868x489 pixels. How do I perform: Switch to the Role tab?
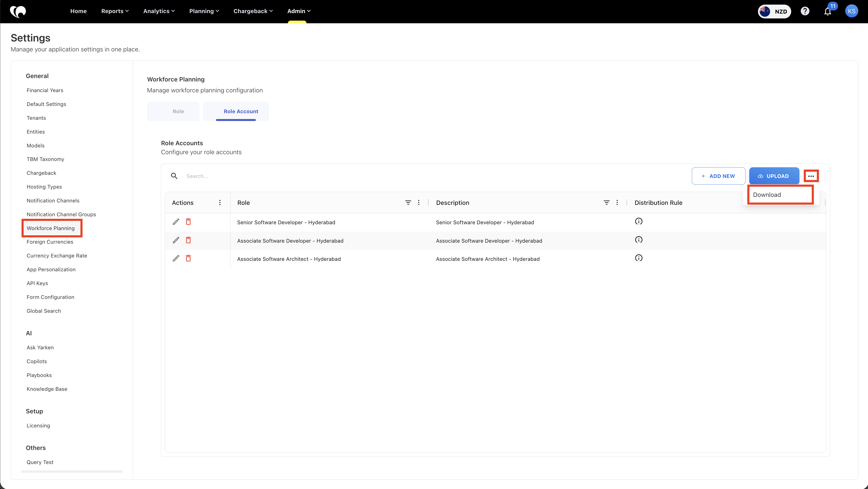173,111
